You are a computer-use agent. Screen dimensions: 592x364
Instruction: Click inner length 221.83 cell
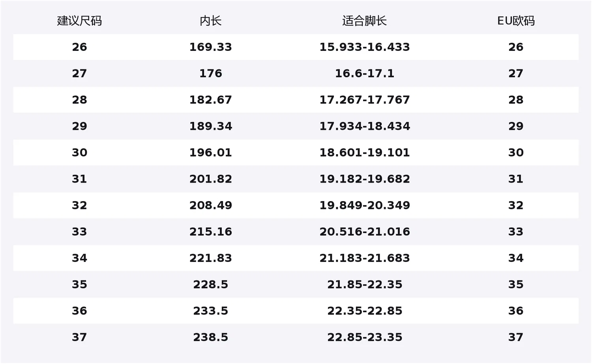[x=210, y=258]
